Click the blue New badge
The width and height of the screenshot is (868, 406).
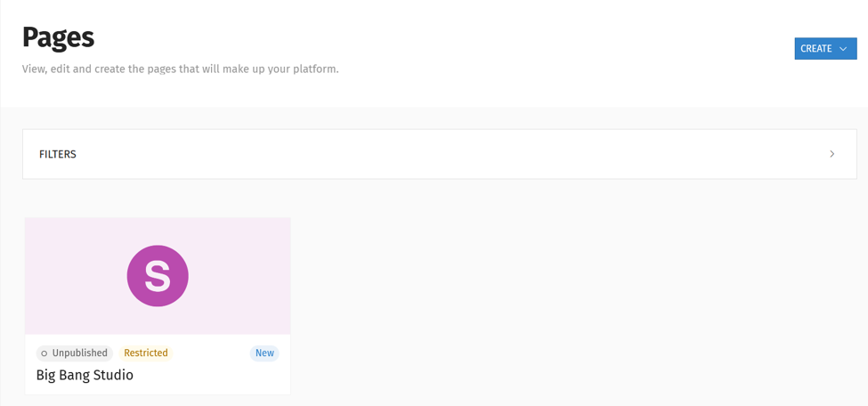tap(264, 353)
